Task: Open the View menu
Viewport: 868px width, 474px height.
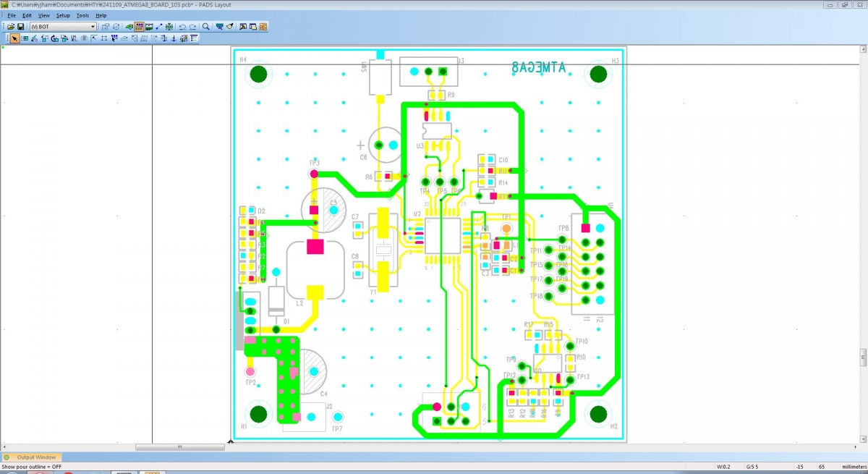Action: 44,15
